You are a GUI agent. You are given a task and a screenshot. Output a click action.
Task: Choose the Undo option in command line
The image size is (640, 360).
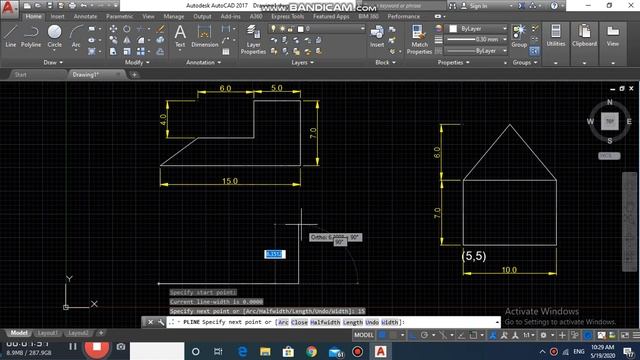pyautogui.click(x=372, y=322)
